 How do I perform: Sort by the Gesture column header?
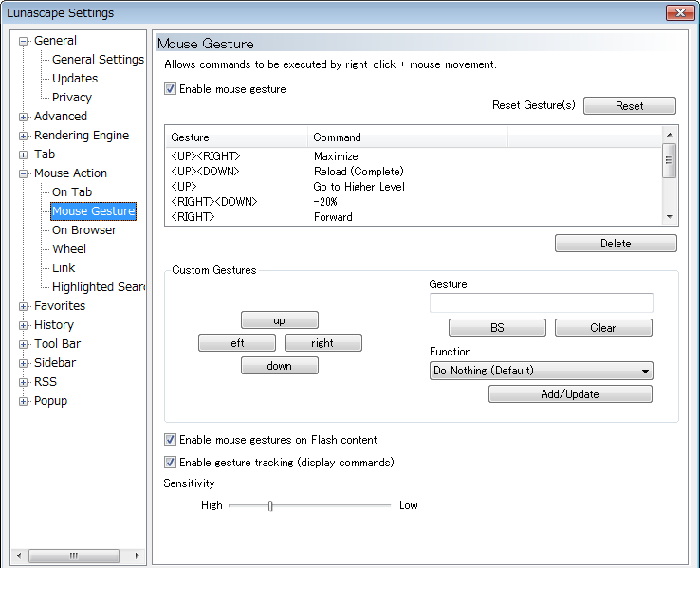[236, 137]
